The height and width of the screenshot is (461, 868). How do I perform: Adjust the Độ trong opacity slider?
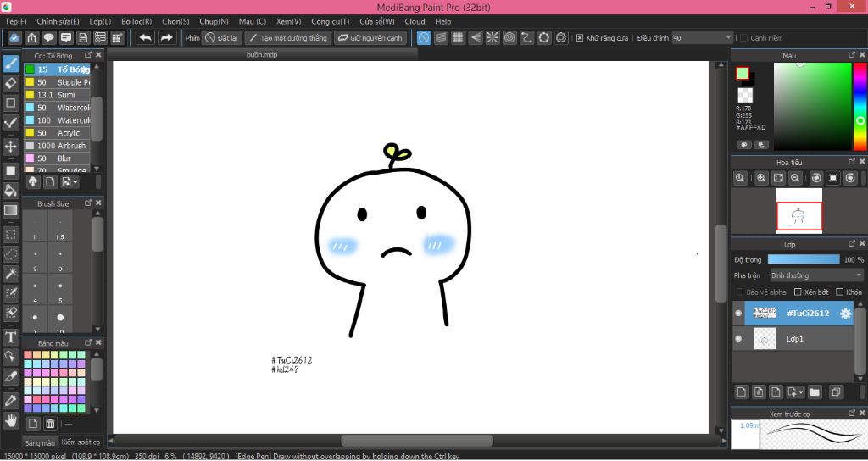tap(804, 259)
